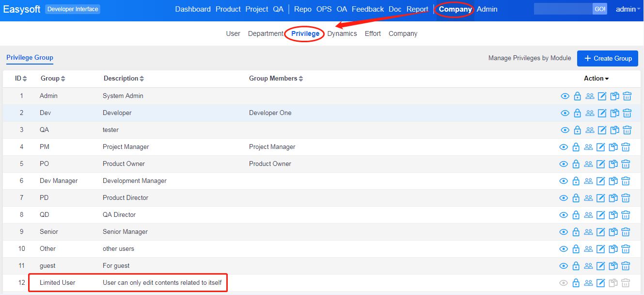Open the admin user dropdown menu
The image size is (644, 295).
coord(628,9)
